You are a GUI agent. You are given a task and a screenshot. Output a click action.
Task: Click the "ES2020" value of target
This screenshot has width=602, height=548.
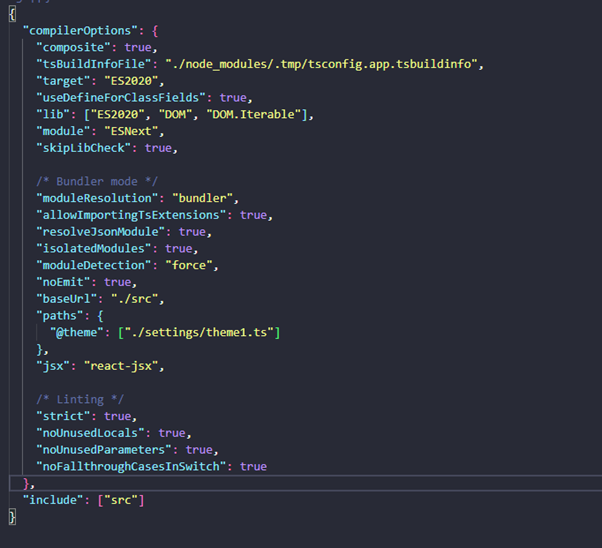[131, 81]
